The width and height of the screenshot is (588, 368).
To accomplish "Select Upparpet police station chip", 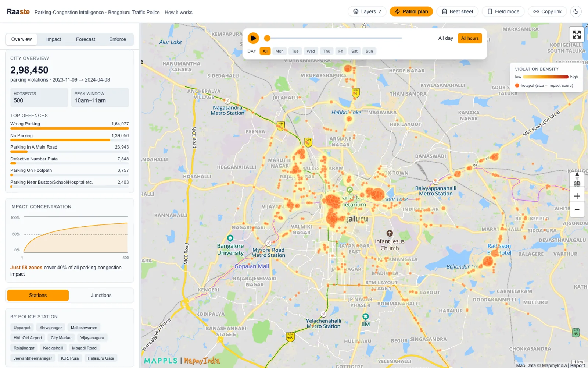I will tap(22, 328).
